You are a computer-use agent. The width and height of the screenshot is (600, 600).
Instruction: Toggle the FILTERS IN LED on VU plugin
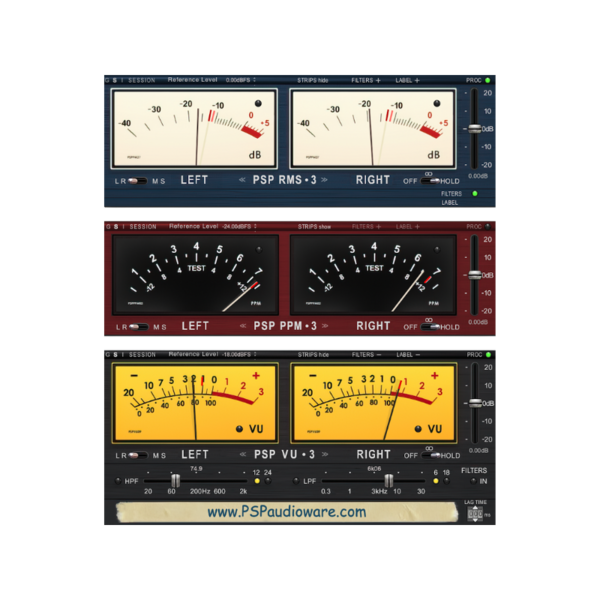pos(473,481)
